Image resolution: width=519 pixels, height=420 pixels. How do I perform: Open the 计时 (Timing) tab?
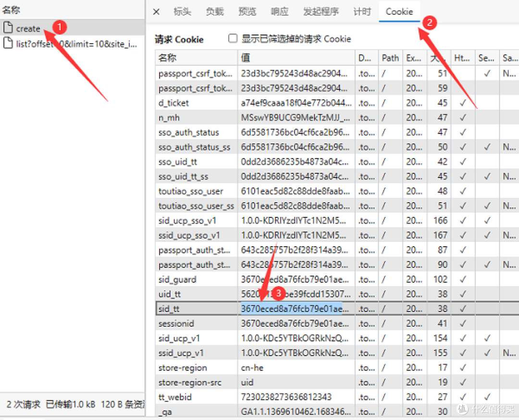[x=362, y=12]
